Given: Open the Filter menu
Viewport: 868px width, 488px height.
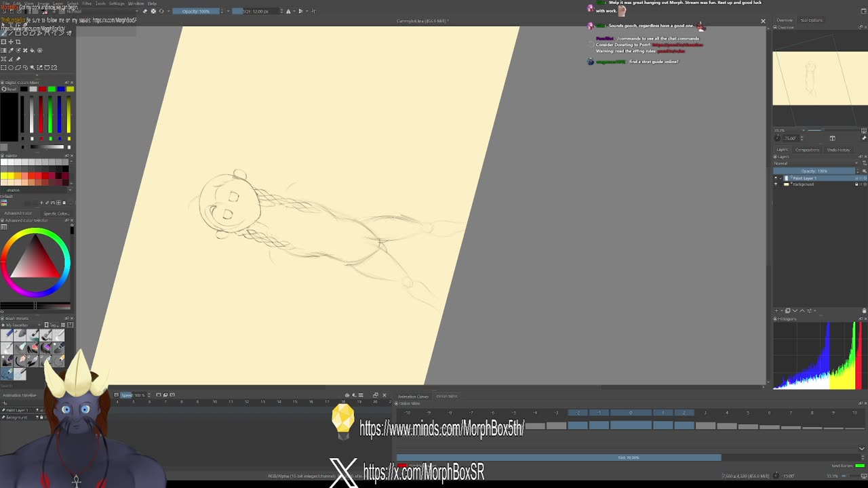Looking at the screenshot, I should (87, 3).
